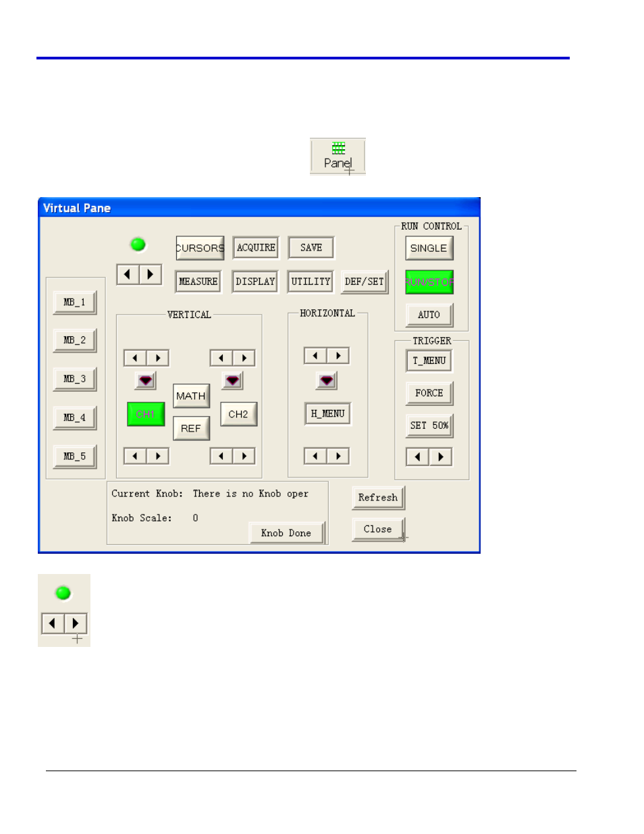The image size is (644, 834).
Task: Turn CH1 upper knob left
Action: [135, 358]
